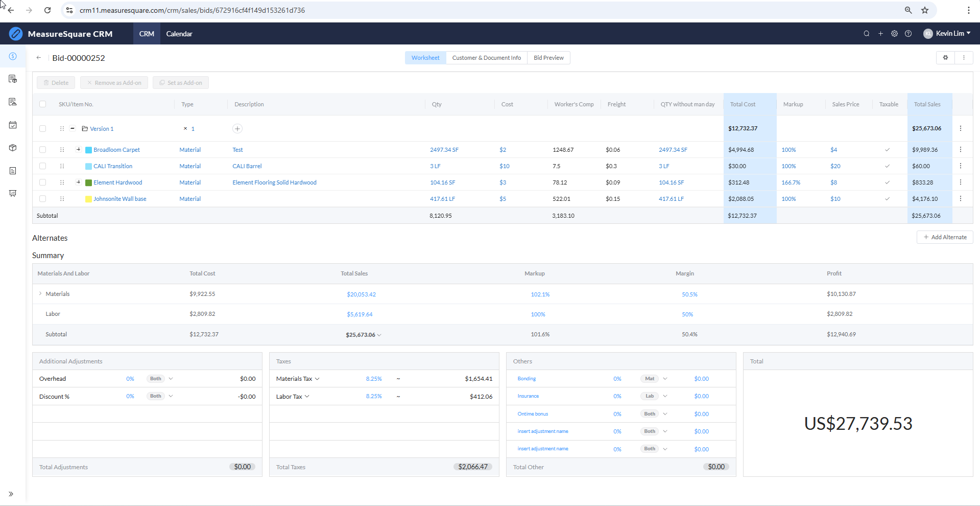Image resolution: width=980 pixels, height=506 pixels.
Task: Click the drag handle on CALI Transition row
Action: pos(62,166)
